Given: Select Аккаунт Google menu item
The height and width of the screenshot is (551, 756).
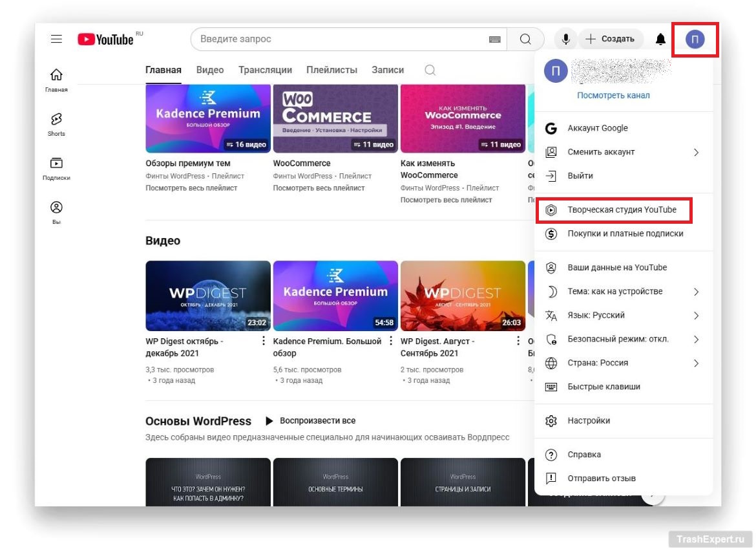Looking at the screenshot, I should (624, 128).
